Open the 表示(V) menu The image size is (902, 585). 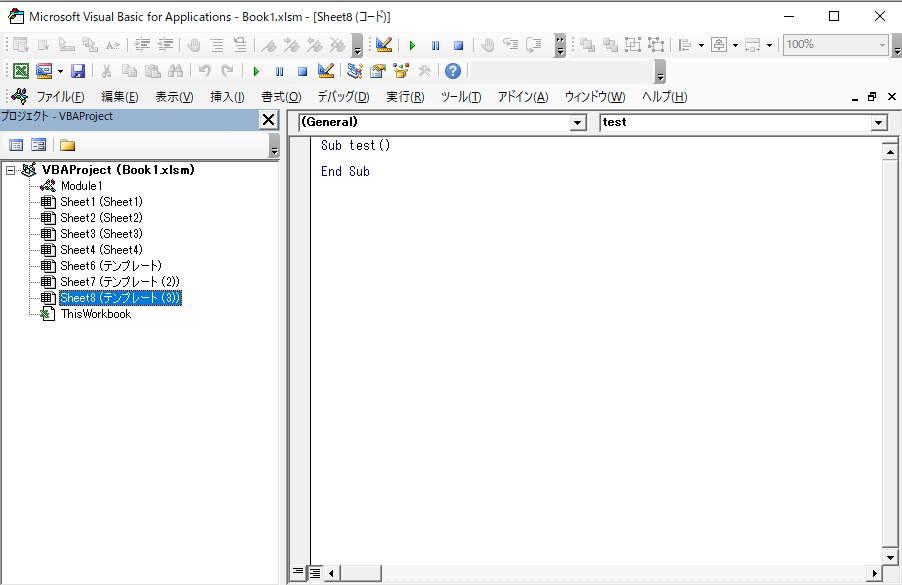[174, 97]
